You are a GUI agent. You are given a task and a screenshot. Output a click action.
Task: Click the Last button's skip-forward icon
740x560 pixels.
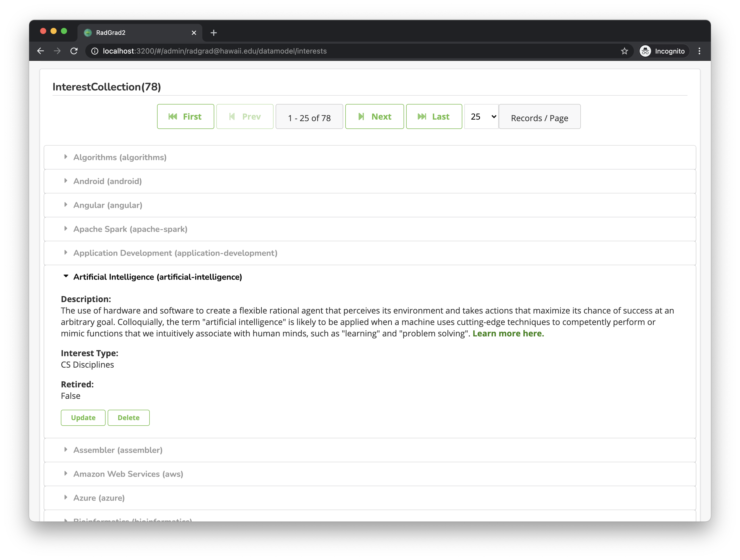point(422,116)
